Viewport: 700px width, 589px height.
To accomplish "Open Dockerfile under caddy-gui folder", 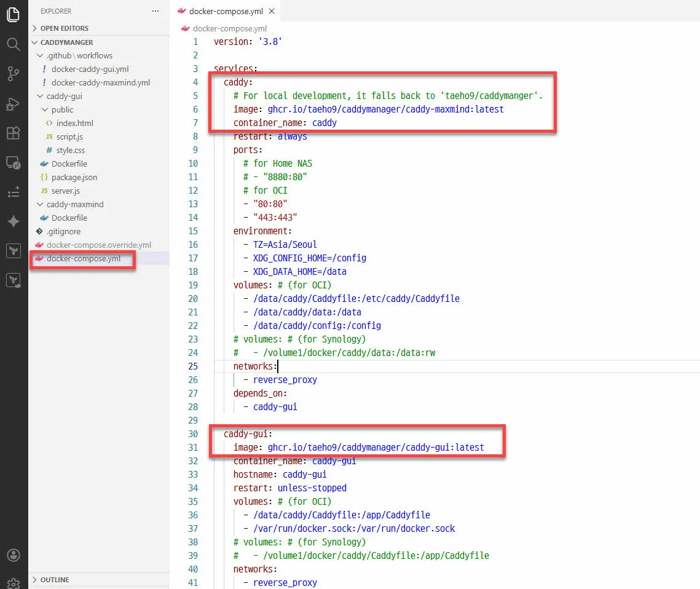I will tap(69, 164).
